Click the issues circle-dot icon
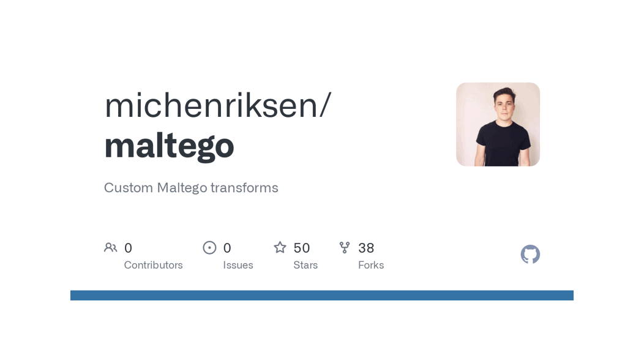 point(209,248)
